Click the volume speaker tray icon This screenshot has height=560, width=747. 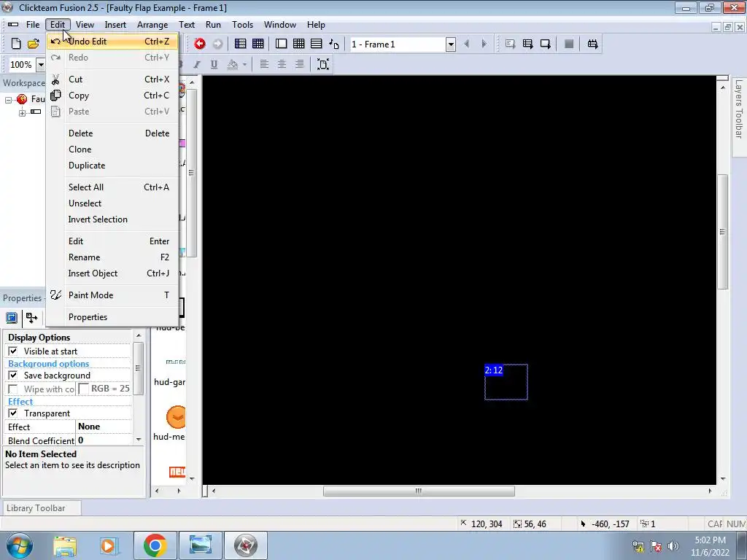(x=673, y=546)
